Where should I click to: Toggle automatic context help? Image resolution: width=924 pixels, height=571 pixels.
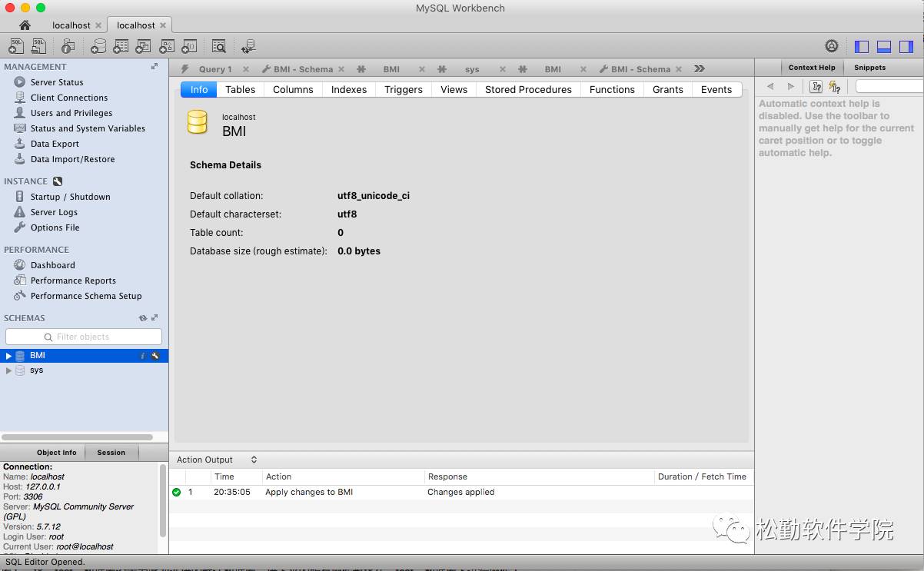tap(835, 87)
